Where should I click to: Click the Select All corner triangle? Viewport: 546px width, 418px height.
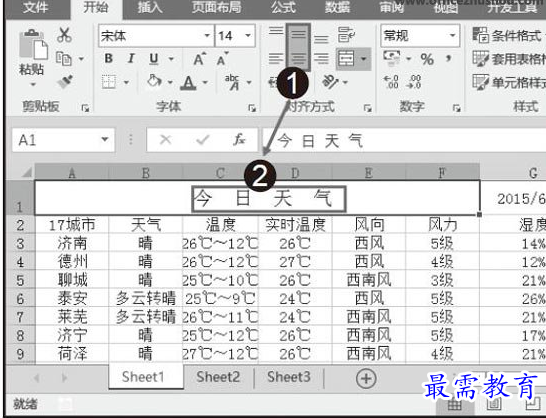26,172
